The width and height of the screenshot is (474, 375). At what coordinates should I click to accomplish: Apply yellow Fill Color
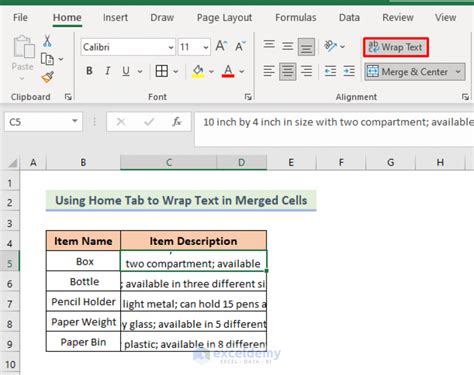[198, 71]
